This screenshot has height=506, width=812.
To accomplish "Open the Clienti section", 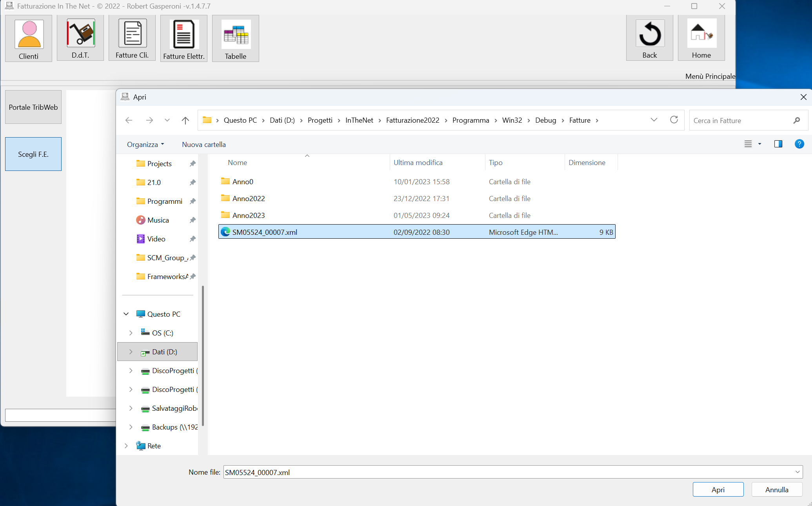I will [x=29, y=38].
